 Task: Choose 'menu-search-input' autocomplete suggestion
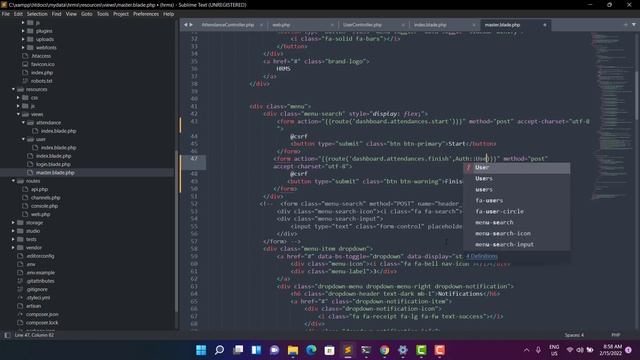point(516,244)
